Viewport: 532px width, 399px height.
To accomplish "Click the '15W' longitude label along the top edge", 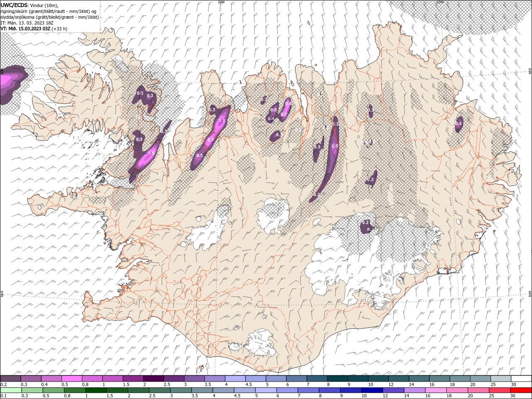I will pos(440,2).
